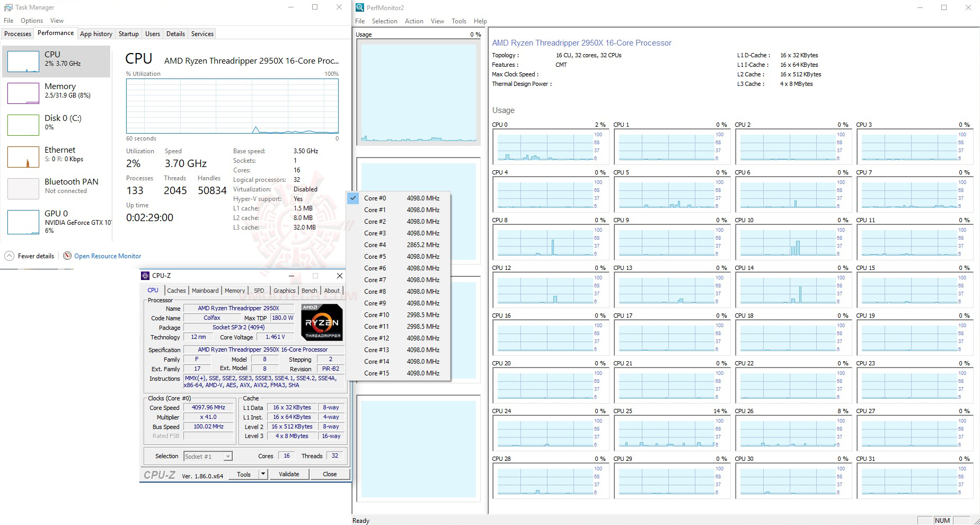Select Memory in Task Manager sidebar
The width and height of the screenshot is (980, 525).
(x=57, y=93)
